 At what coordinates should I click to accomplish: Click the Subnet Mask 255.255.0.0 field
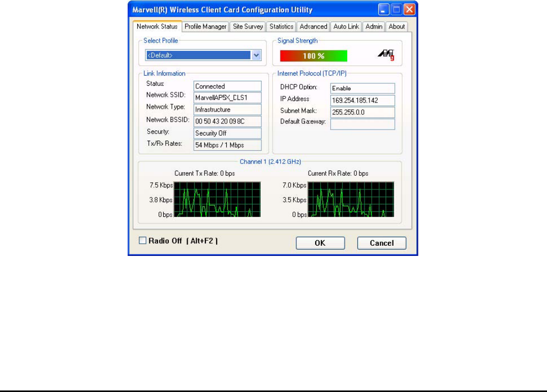362,112
